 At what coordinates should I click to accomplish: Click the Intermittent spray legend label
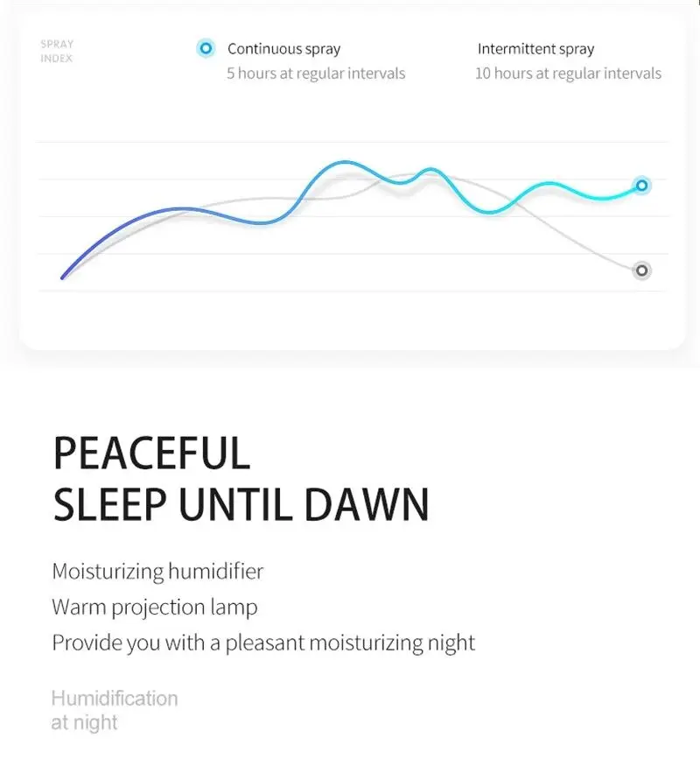pos(535,49)
